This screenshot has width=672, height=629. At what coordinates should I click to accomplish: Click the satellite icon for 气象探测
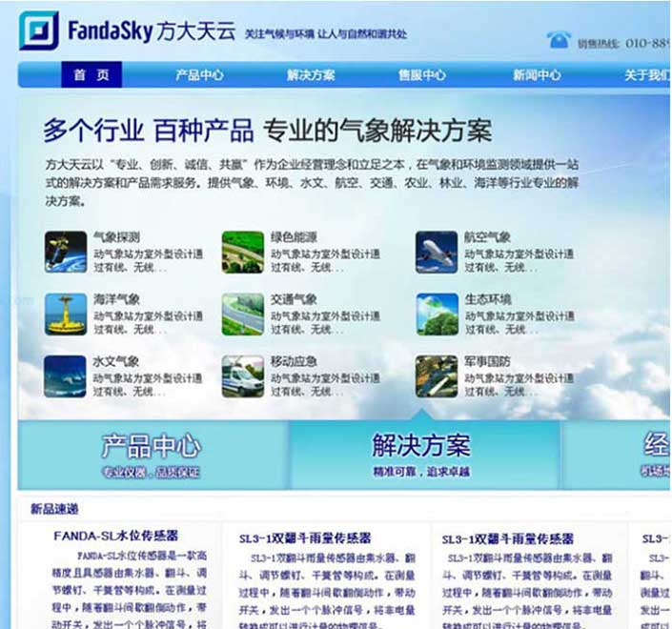(66, 252)
